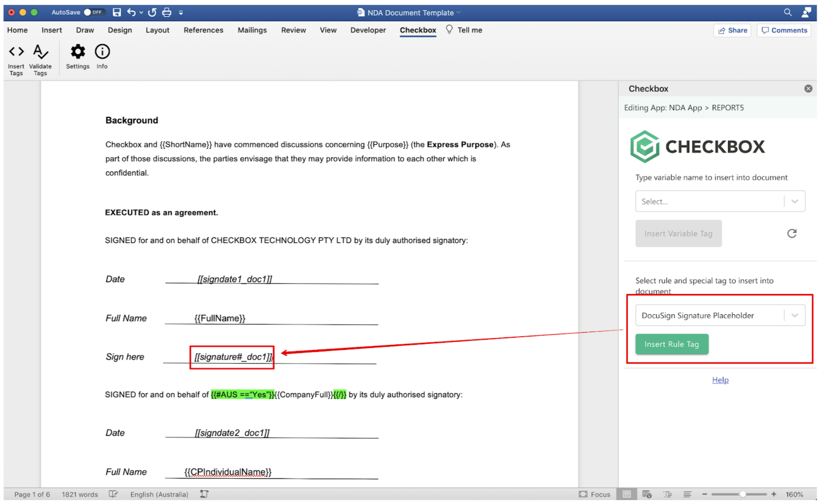Click the {{Purpose}} variable in paragraph
The height and width of the screenshot is (504, 819).
[388, 144]
